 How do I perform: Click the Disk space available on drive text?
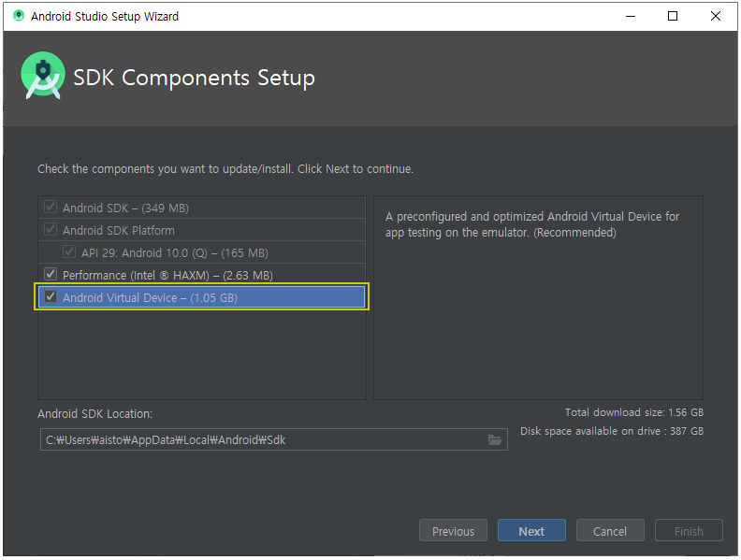pos(612,431)
